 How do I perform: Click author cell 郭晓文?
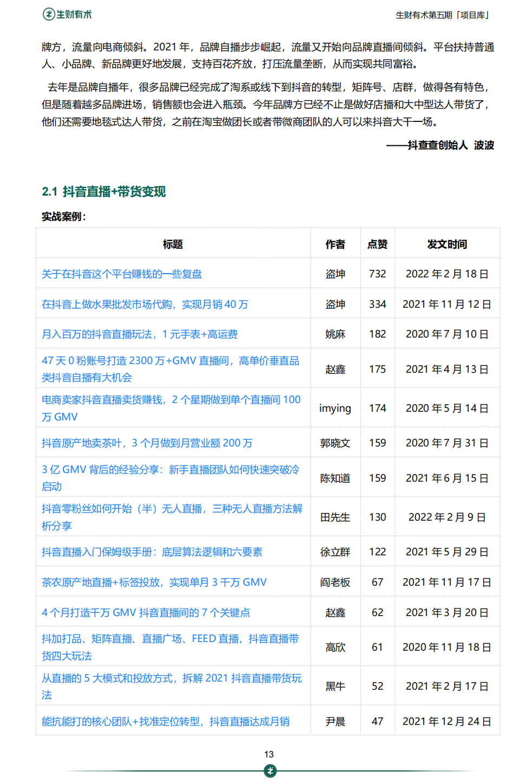point(335,443)
